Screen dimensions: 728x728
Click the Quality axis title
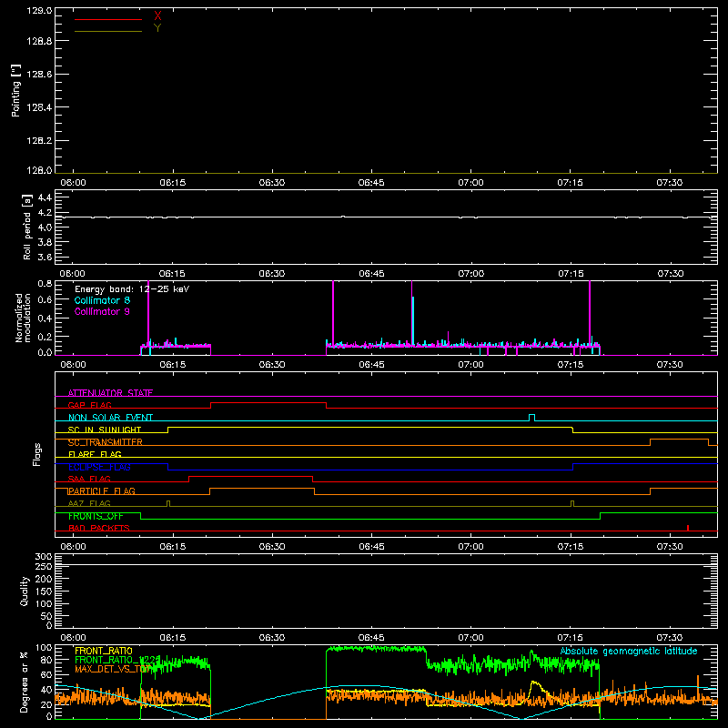click(x=25, y=591)
